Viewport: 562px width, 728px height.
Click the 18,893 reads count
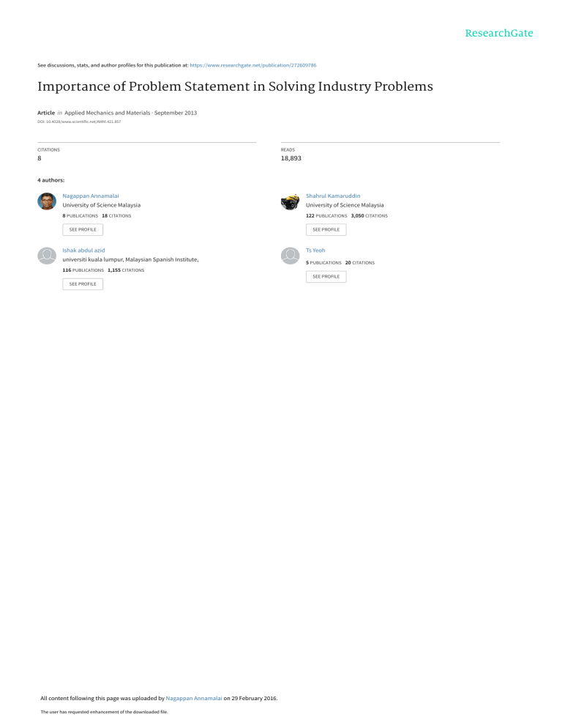pyautogui.click(x=291, y=157)
